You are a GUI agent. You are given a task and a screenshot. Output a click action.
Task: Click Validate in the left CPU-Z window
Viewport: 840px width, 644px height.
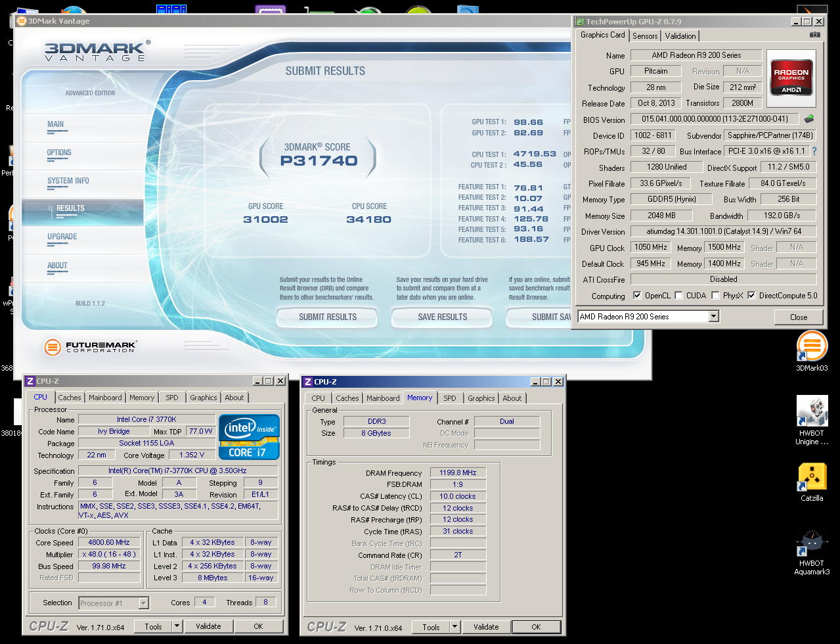(x=208, y=626)
